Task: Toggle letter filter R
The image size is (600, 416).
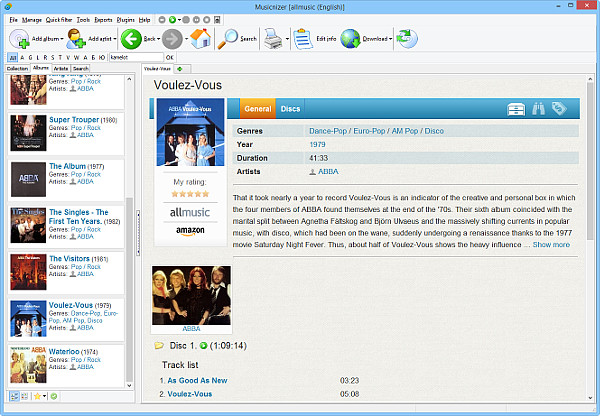Action: (x=45, y=57)
